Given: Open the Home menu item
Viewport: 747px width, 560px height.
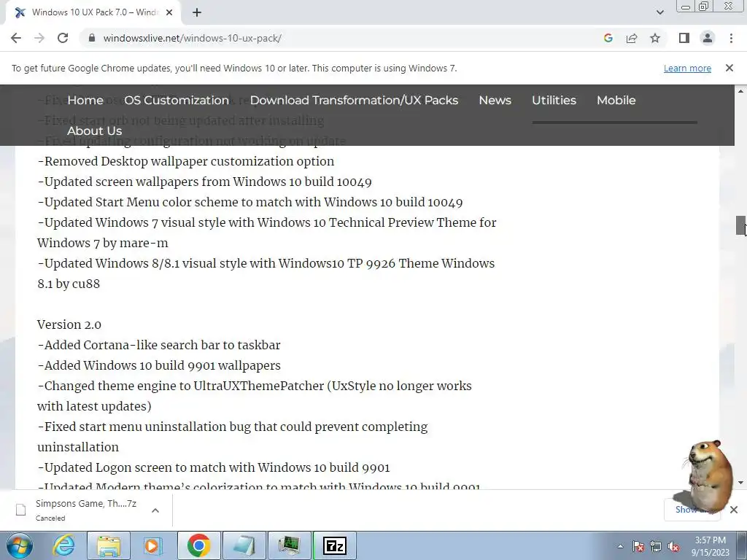Looking at the screenshot, I should tap(85, 100).
